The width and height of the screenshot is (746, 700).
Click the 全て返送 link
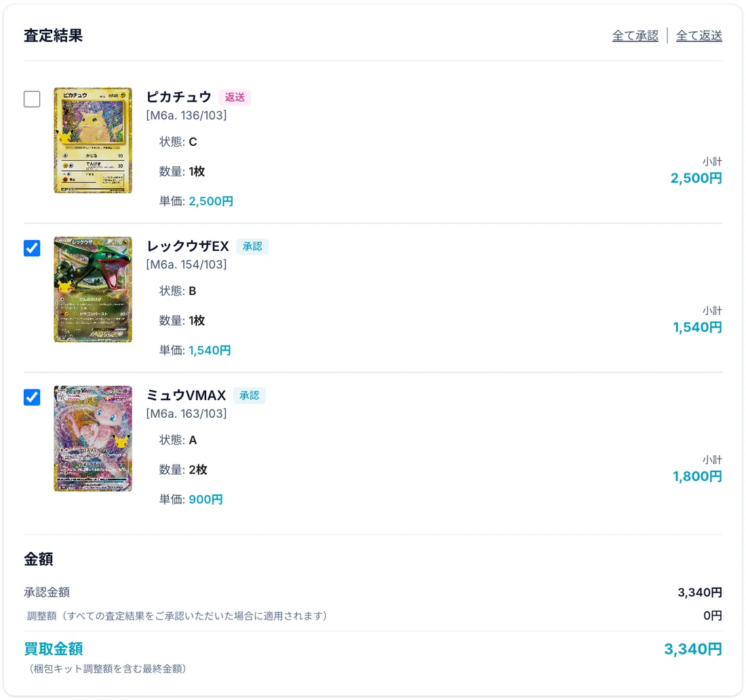pyautogui.click(x=699, y=35)
